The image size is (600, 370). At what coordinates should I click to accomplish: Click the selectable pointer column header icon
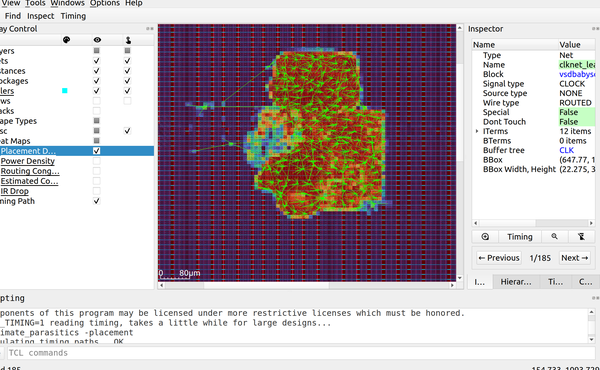[128, 40]
